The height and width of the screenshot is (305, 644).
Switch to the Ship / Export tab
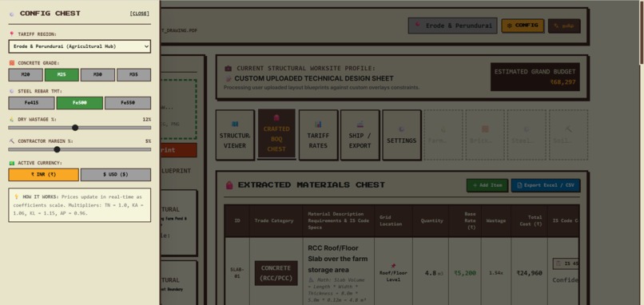[360, 135]
